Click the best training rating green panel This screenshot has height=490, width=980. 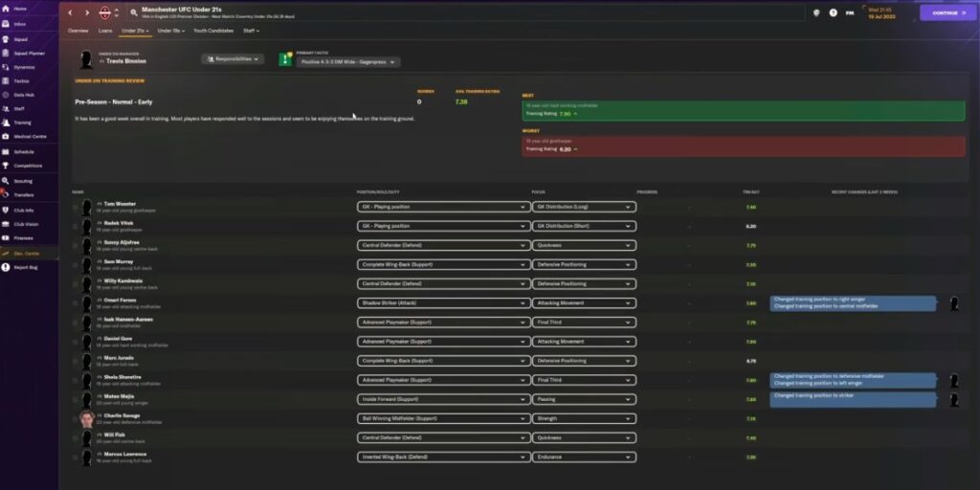click(743, 110)
